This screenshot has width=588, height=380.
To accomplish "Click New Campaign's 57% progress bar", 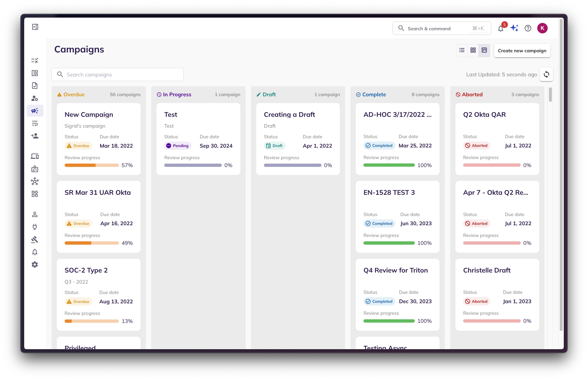I will (x=92, y=165).
